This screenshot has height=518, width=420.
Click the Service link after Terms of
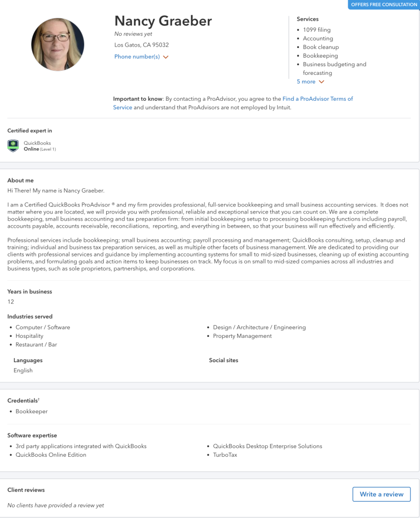122,107
